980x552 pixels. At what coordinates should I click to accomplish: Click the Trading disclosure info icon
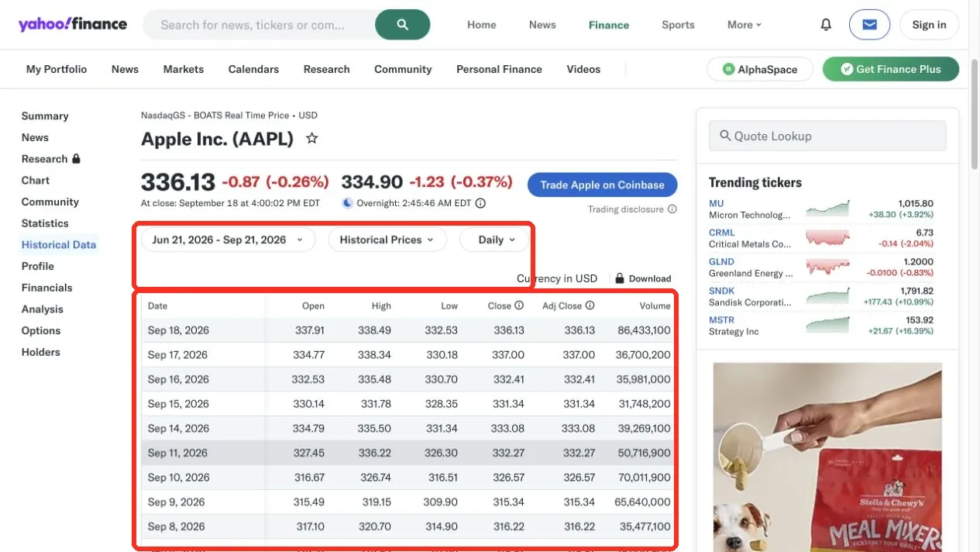(672, 209)
